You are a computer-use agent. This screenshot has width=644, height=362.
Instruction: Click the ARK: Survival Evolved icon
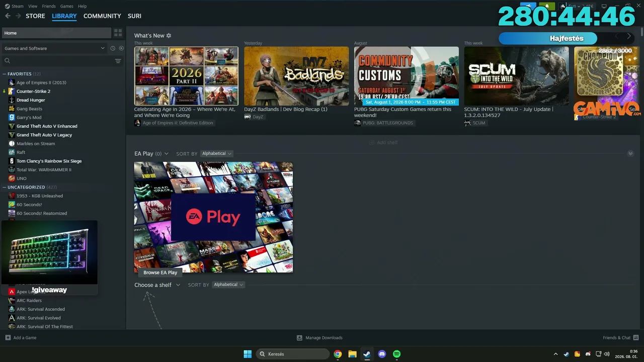pos(12,318)
